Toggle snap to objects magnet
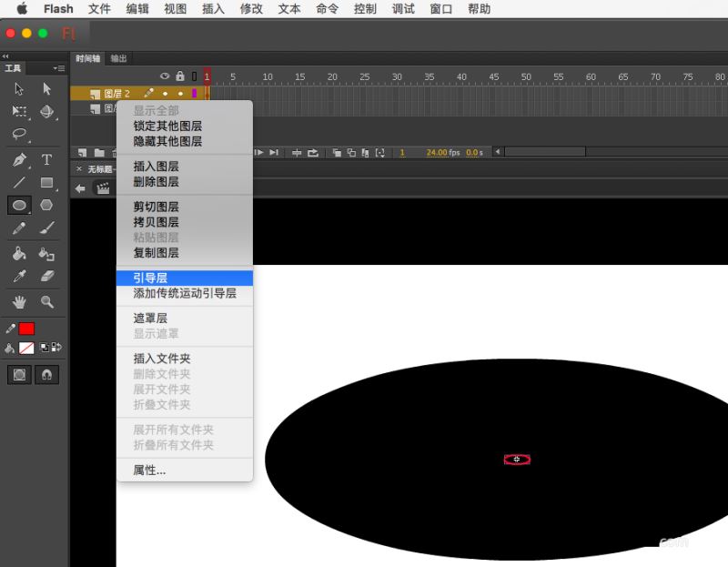728x567 pixels. [x=46, y=374]
